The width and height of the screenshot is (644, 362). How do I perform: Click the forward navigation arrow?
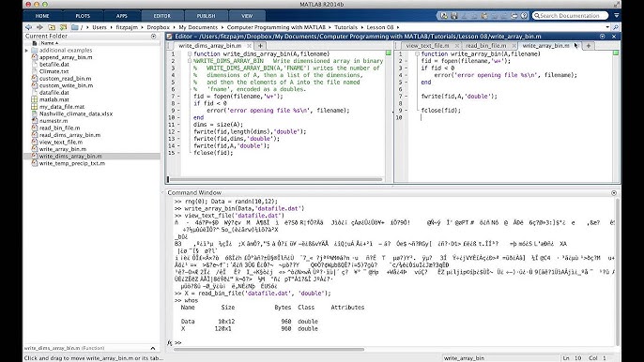click(x=39, y=27)
